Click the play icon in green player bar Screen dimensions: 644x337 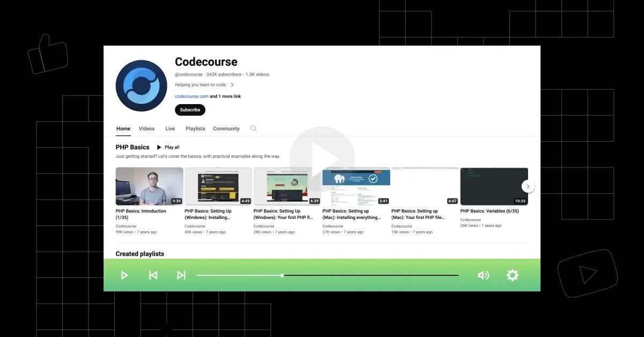tap(125, 275)
